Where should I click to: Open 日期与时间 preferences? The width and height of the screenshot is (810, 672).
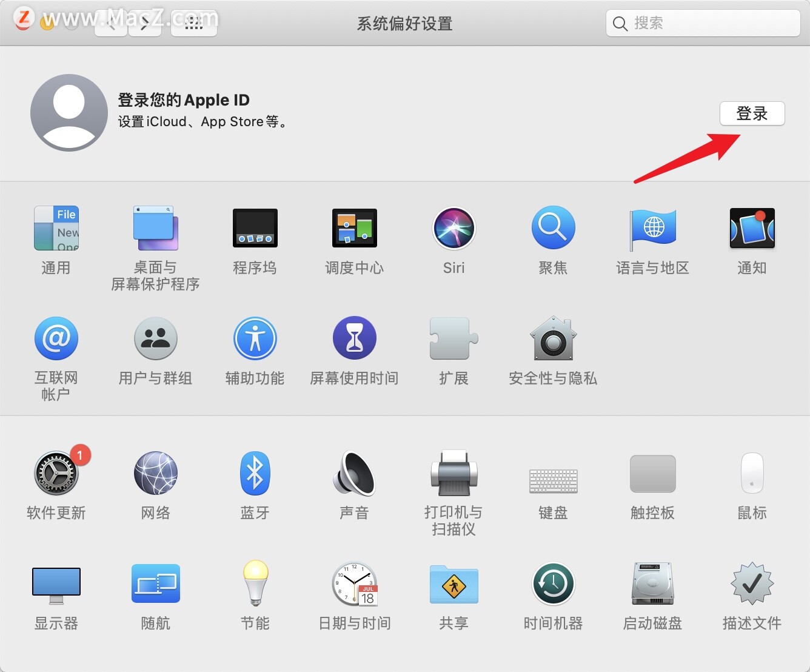[x=355, y=584]
